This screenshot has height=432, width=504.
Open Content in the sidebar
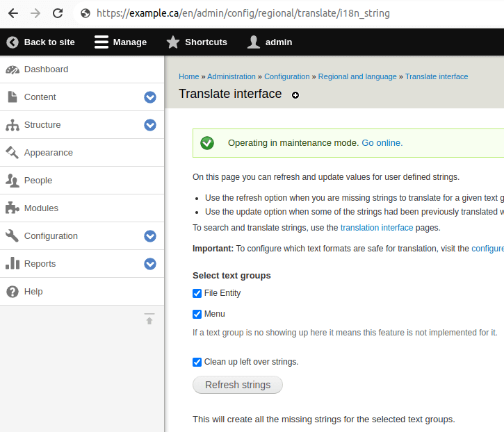pos(40,97)
